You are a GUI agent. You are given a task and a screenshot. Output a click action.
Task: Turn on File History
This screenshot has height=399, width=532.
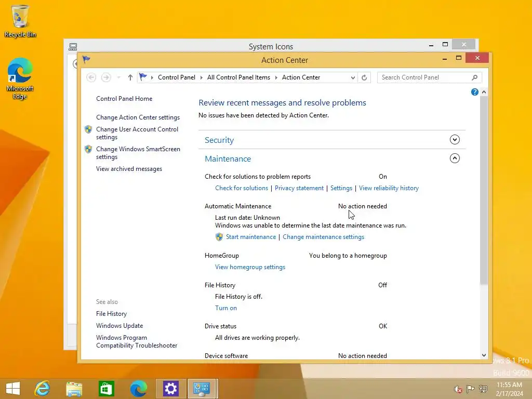(x=226, y=308)
